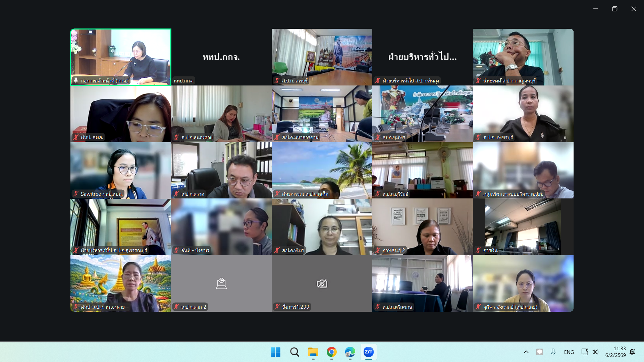This screenshot has width=644, height=362.
Task: Open the notifications bell in taskbar
Action: point(632,352)
